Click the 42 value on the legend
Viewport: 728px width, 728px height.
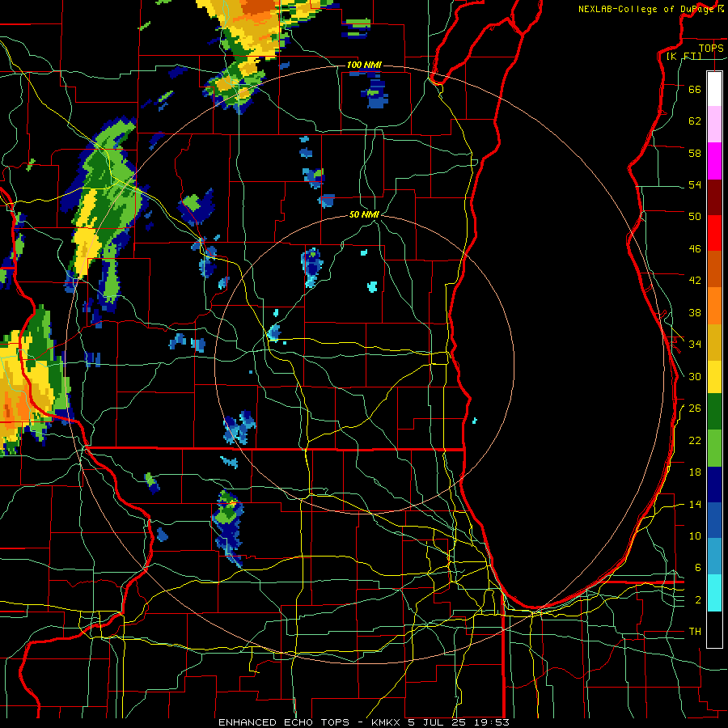(695, 281)
